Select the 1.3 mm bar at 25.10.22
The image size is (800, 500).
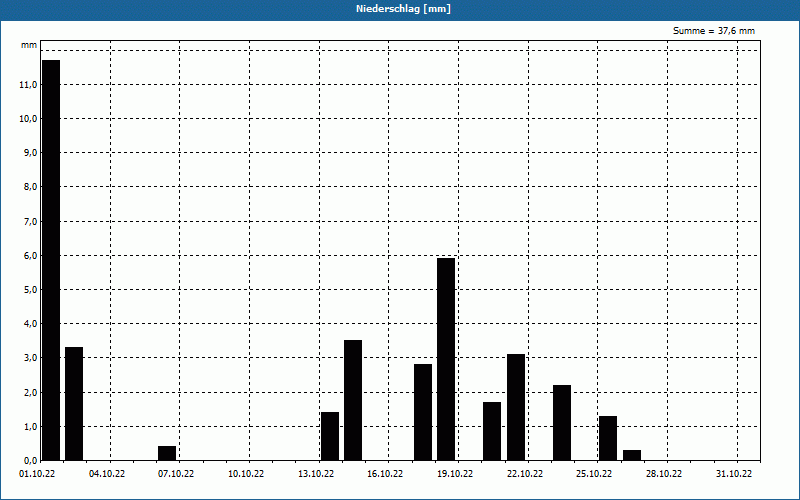click(608, 439)
